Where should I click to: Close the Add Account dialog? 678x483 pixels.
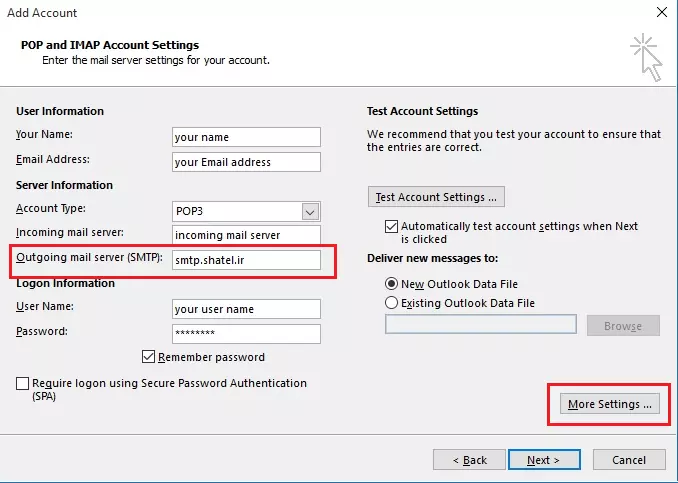(x=661, y=13)
